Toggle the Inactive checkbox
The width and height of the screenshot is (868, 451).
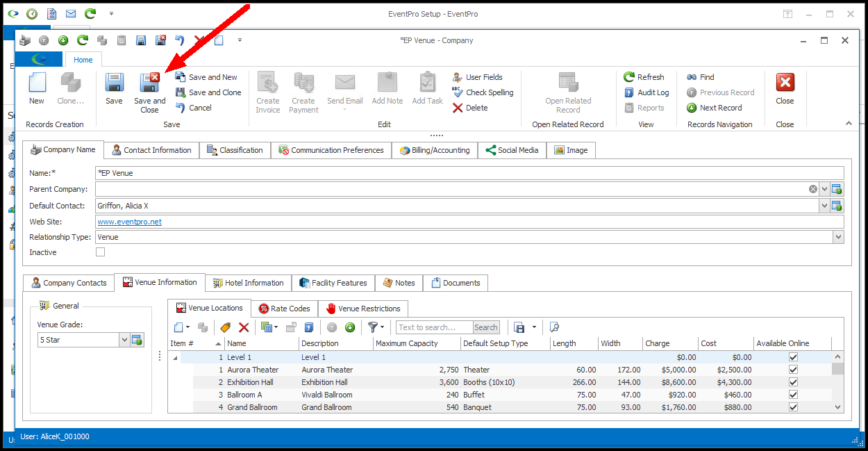tap(100, 252)
